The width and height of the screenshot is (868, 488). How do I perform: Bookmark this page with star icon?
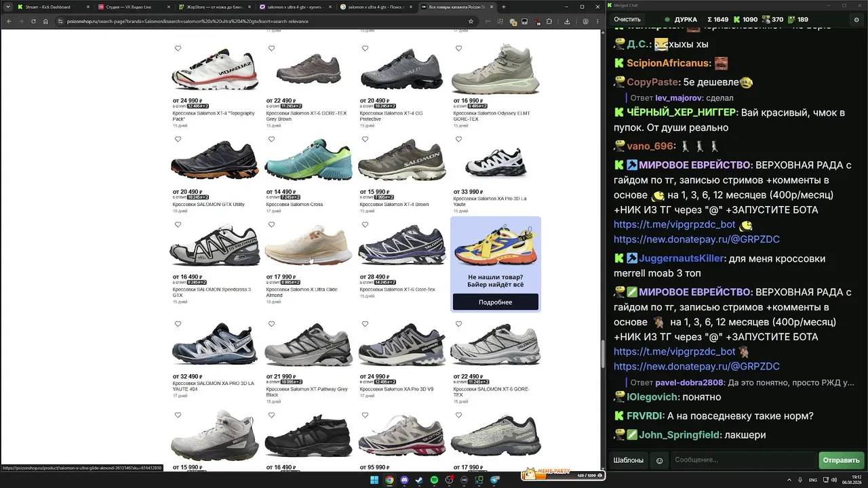pyautogui.click(x=471, y=21)
